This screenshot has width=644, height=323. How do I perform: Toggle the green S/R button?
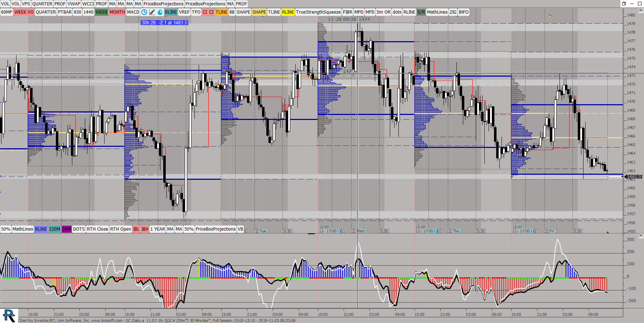coord(421,12)
